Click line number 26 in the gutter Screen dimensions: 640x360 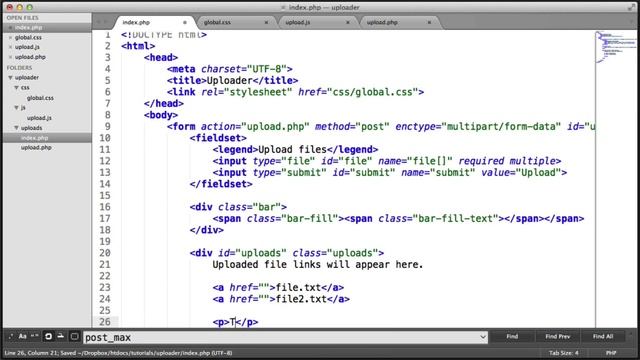(x=105, y=322)
